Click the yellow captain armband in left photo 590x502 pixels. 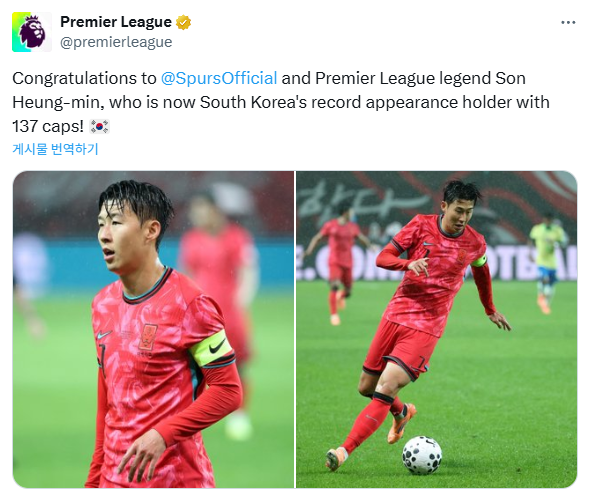click(x=211, y=349)
